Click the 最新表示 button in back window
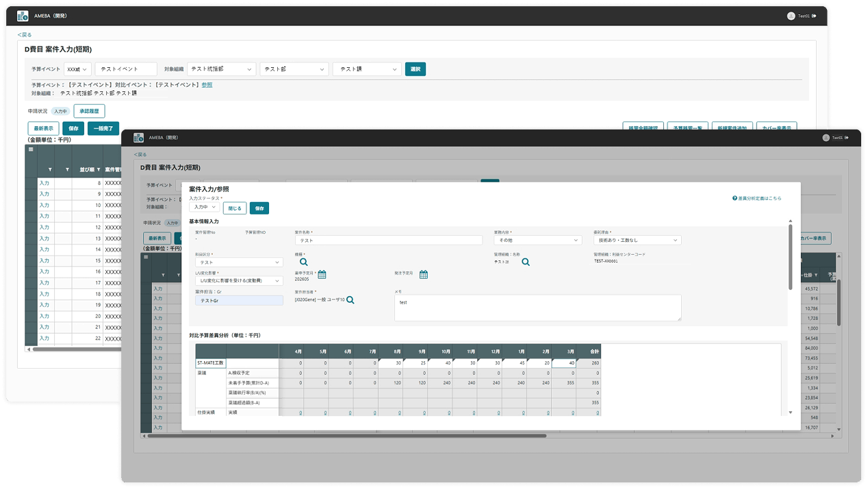 [x=43, y=128]
